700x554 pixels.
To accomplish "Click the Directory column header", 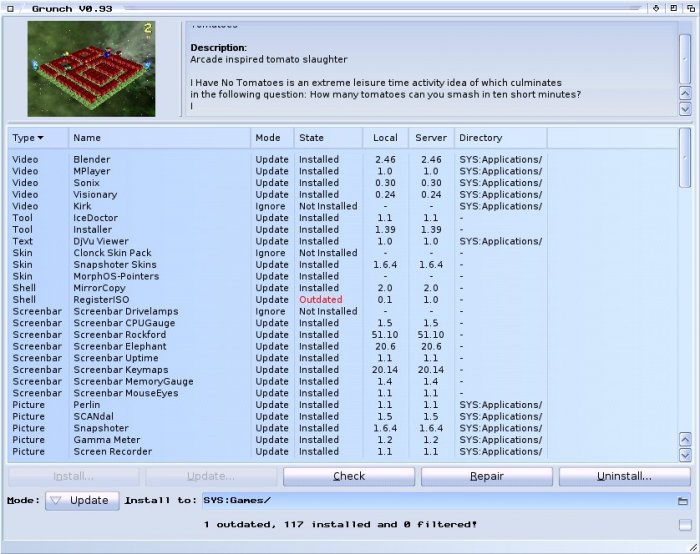I will click(500, 137).
